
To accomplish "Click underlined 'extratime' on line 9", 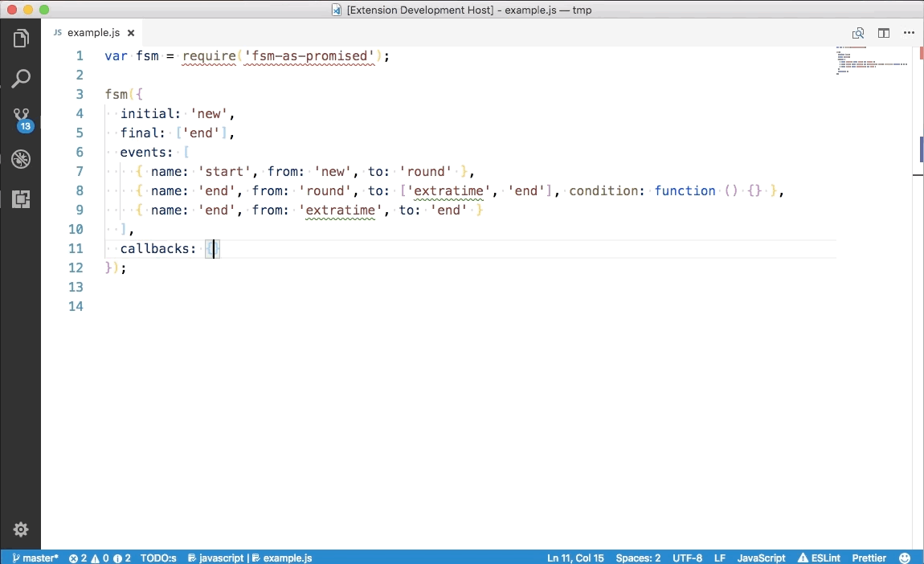I will 340,210.
